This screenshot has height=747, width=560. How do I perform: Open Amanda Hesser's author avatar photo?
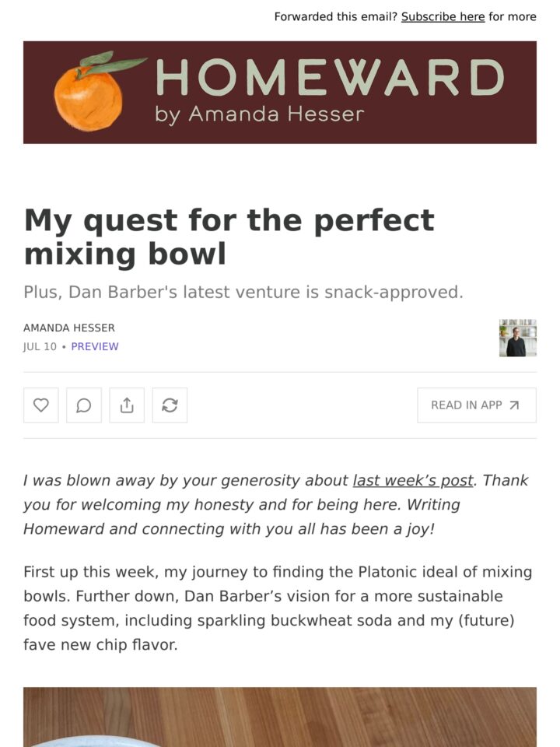[x=518, y=338]
